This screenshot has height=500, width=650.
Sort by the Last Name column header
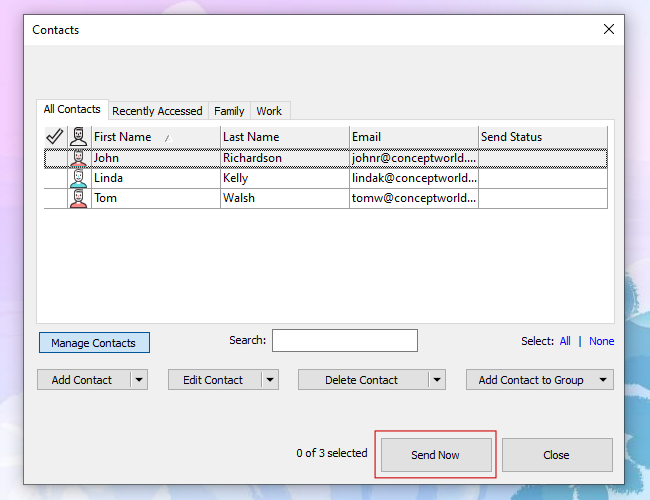click(x=285, y=137)
